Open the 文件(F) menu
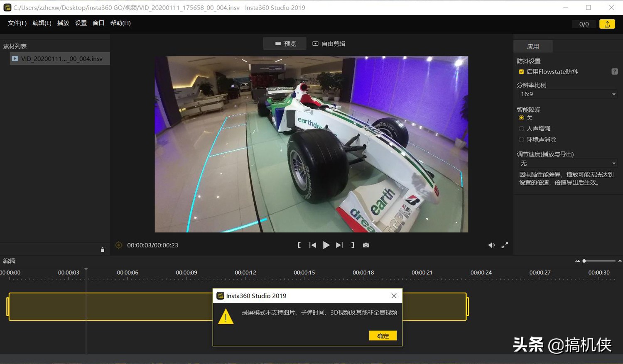 coord(17,23)
